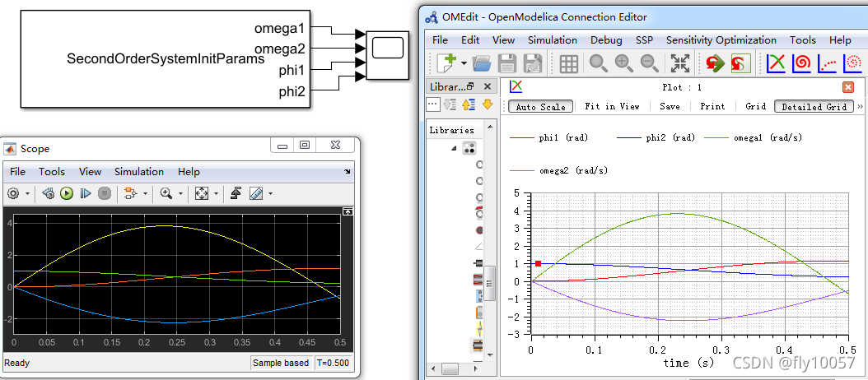The width and height of the screenshot is (868, 380).
Task: Open Scope Tools menu
Action: pos(52,172)
